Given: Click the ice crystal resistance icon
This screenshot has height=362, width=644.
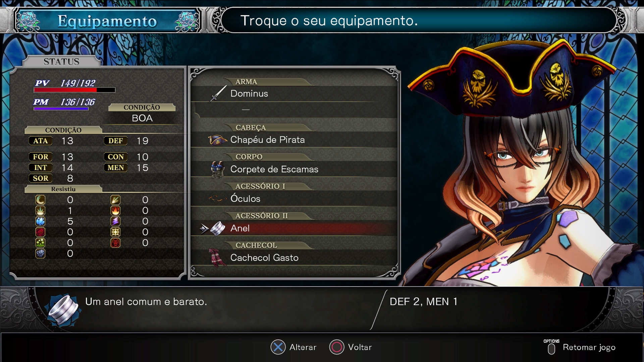Looking at the screenshot, I should point(40,221).
